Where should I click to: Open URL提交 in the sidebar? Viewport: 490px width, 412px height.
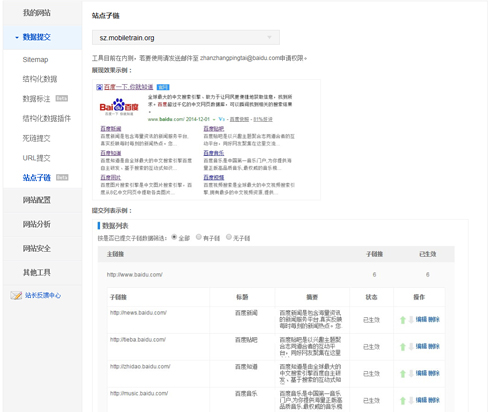pyautogui.click(x=36, y=158)
